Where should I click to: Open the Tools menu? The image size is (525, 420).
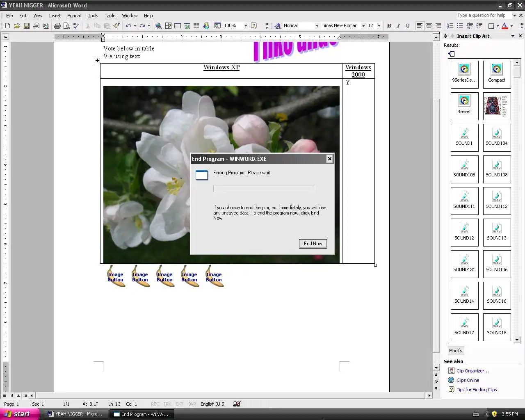coord(93,16)
